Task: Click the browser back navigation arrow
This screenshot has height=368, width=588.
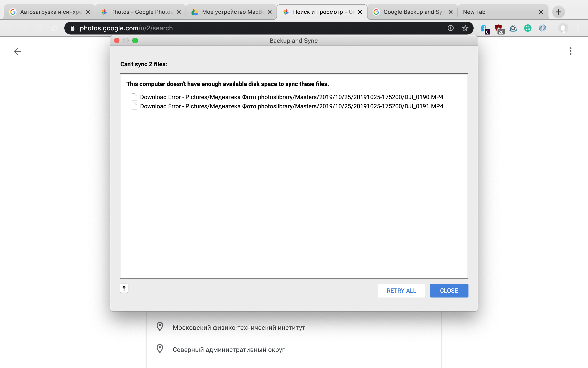Action: pyautogui.click(x=10, y=28)
